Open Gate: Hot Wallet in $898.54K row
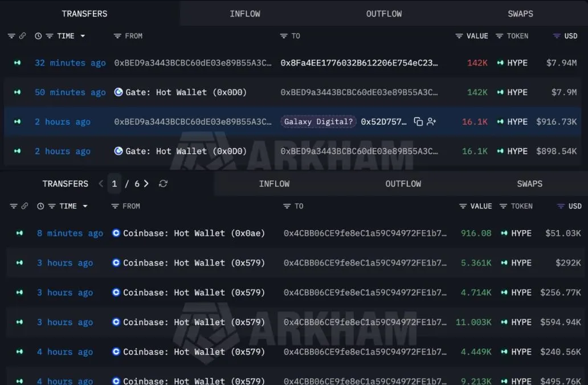The width and height of the screenshot is (588, 385). (x=186, y=151)
